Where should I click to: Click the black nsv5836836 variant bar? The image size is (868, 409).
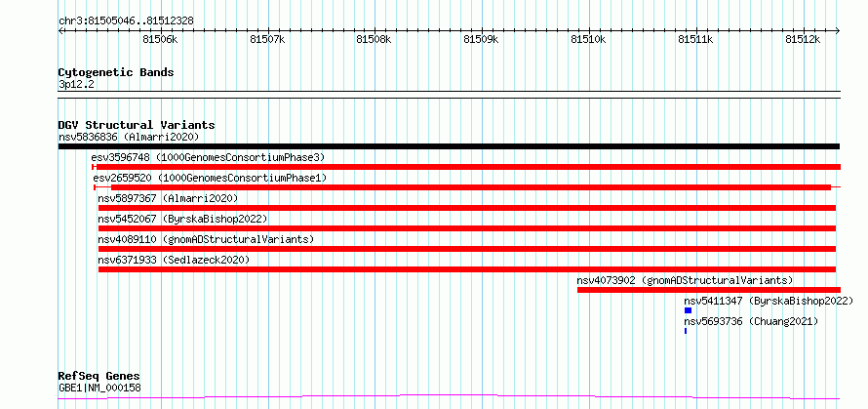pyautogui.click(x=449, y=146)
